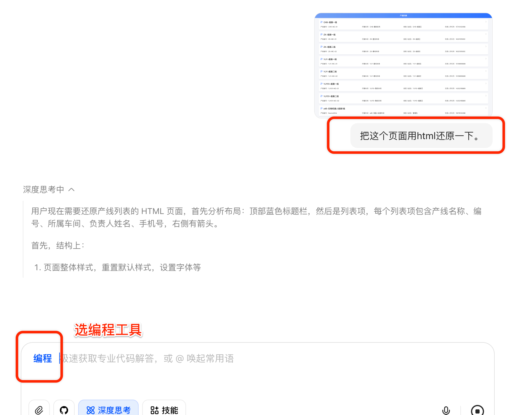
Task: Click the 产线列表 header in the image
Action: (x=403, y=15)
